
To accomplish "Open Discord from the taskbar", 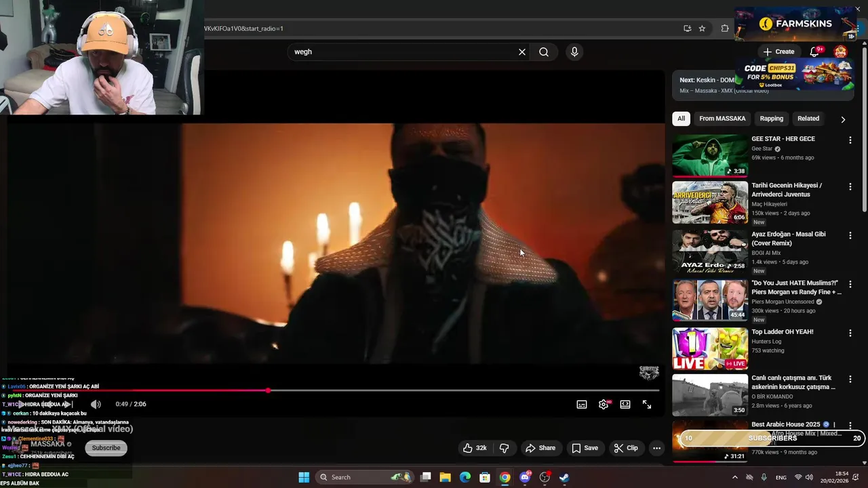I will pyautogui.click(x=524, y=477).
